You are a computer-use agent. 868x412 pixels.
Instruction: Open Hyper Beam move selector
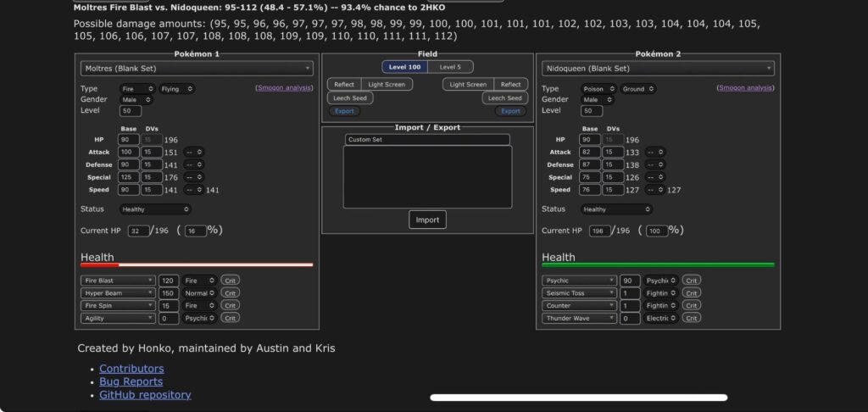118,293
